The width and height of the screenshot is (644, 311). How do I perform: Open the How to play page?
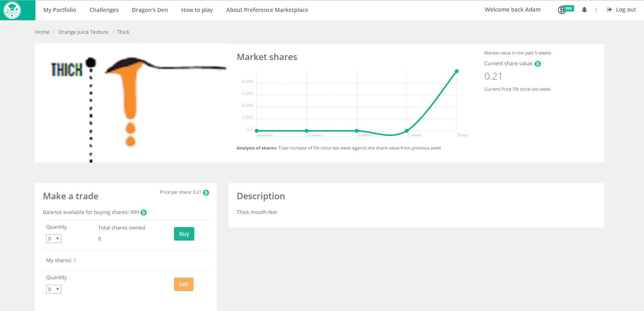[x=197, y=10]
